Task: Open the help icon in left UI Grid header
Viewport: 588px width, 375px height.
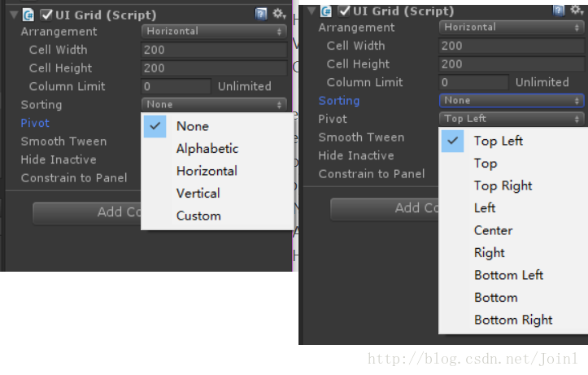Action: (x=261, y=15)
